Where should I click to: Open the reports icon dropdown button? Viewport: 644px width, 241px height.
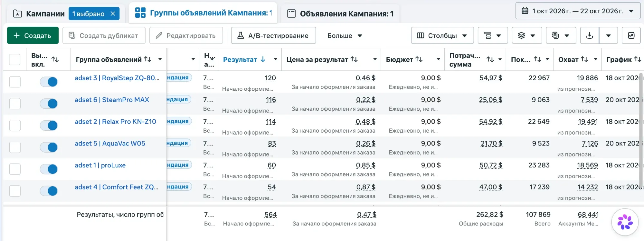point(561,35)
